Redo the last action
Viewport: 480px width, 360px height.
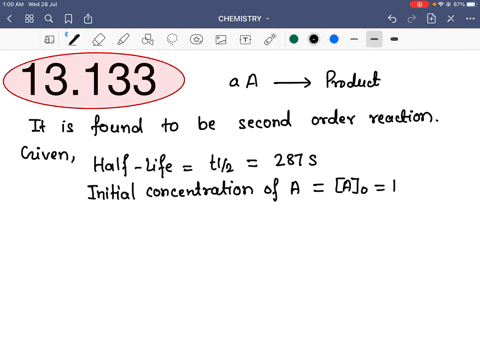412,19
